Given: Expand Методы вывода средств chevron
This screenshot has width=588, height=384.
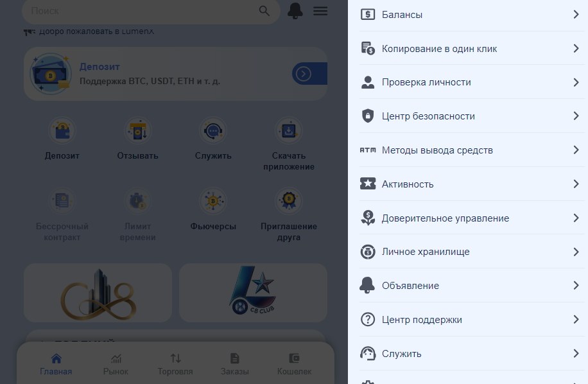Looking at the screenshot, I should [x=576, y=150].
